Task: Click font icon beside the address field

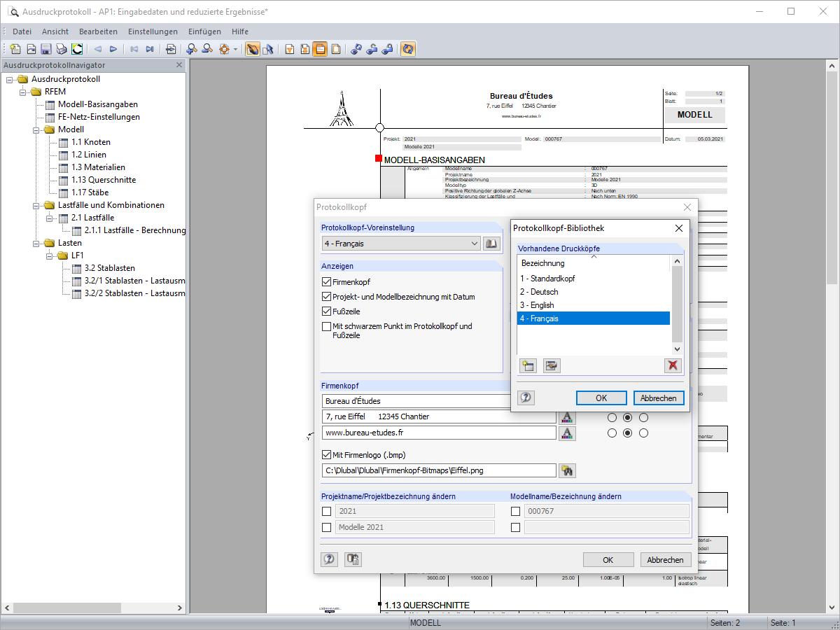Action: click(567, 416)
